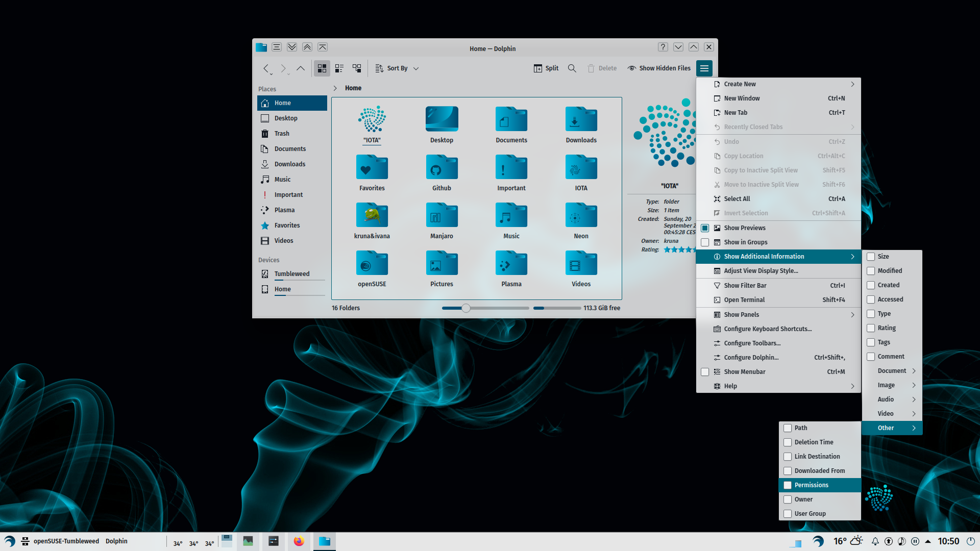The width and height of the screenshot is (980, 551).
Task: Open the Tumbleweed device
Action: coord(292,274)
